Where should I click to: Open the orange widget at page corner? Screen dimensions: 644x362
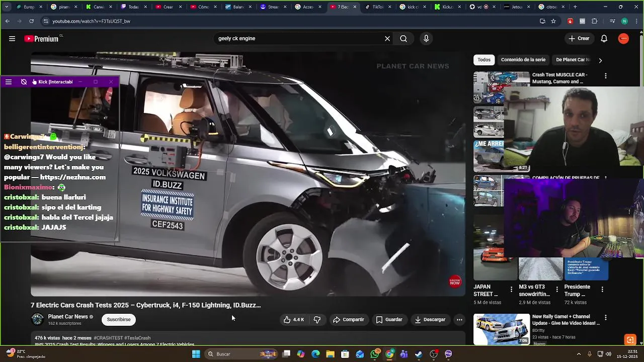click(629, 340)
